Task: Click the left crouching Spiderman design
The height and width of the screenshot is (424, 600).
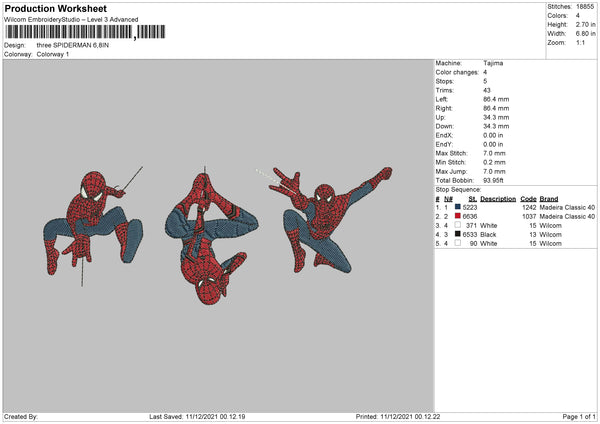Action: (x=93, y=226)
